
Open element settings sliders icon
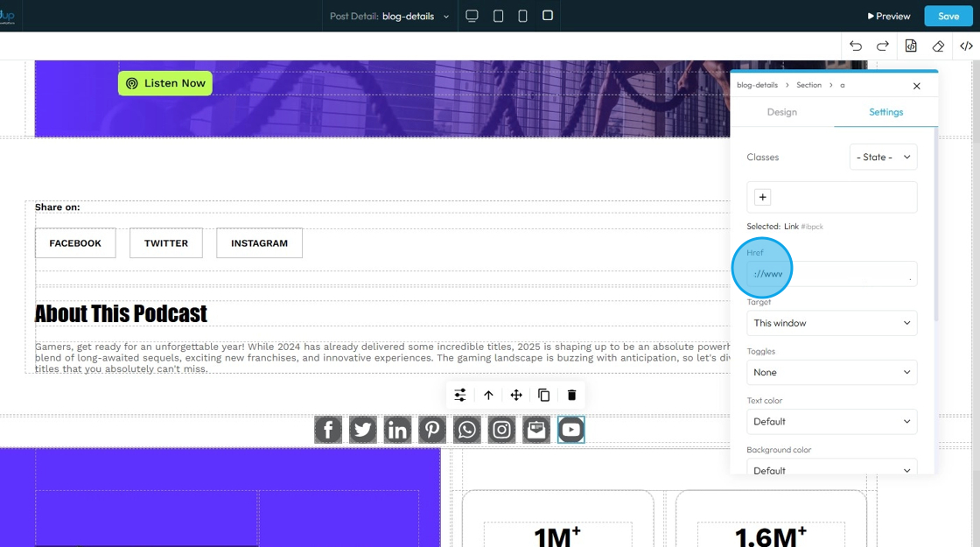click(460, 395)
